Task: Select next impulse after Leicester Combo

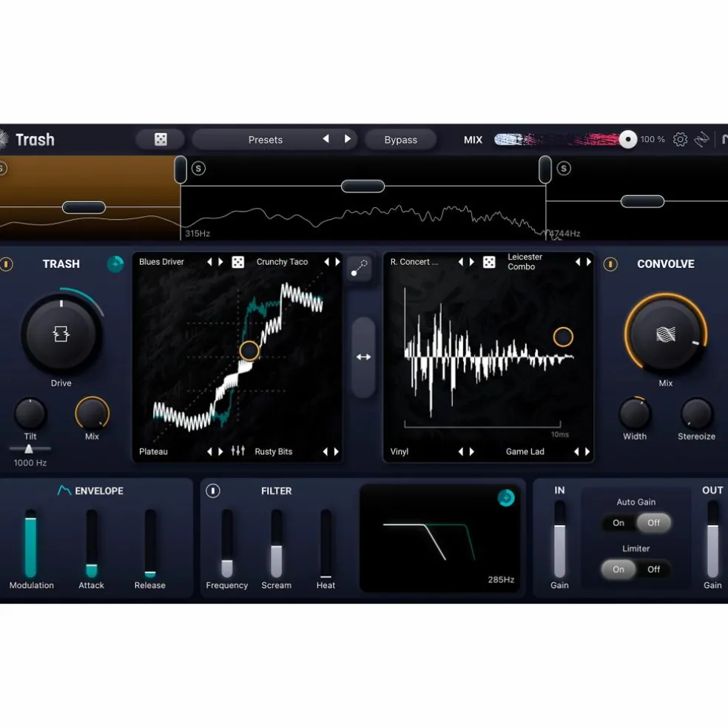Action: pyautogui.click(x=589, y=262)
